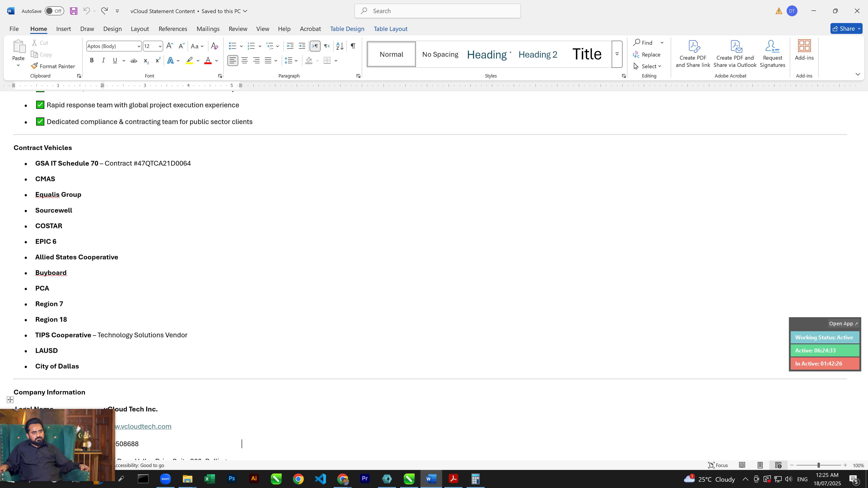The width and height of the screenshot is (868, 488).
Task: Align paragraph text to the right
Action: pos(256,61)
